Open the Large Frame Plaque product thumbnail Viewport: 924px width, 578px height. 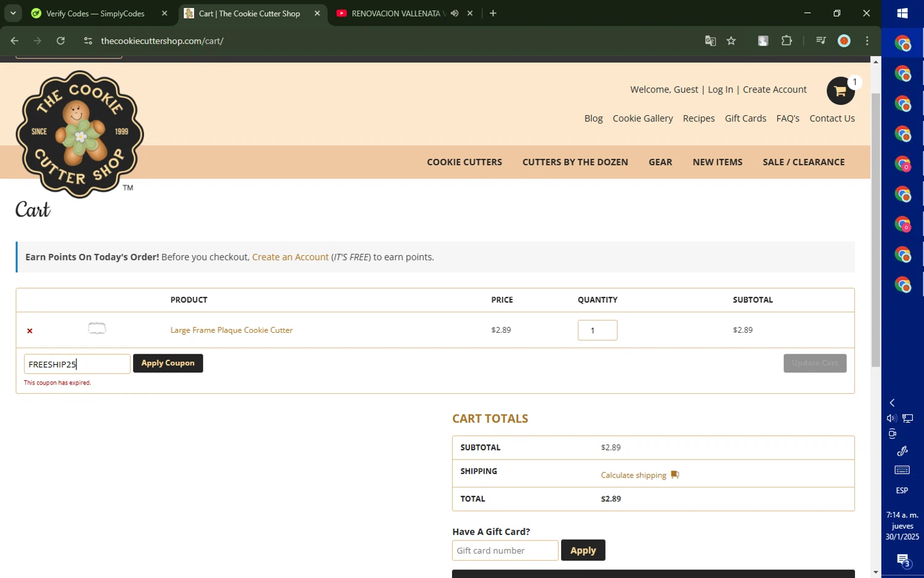point(97,328)
